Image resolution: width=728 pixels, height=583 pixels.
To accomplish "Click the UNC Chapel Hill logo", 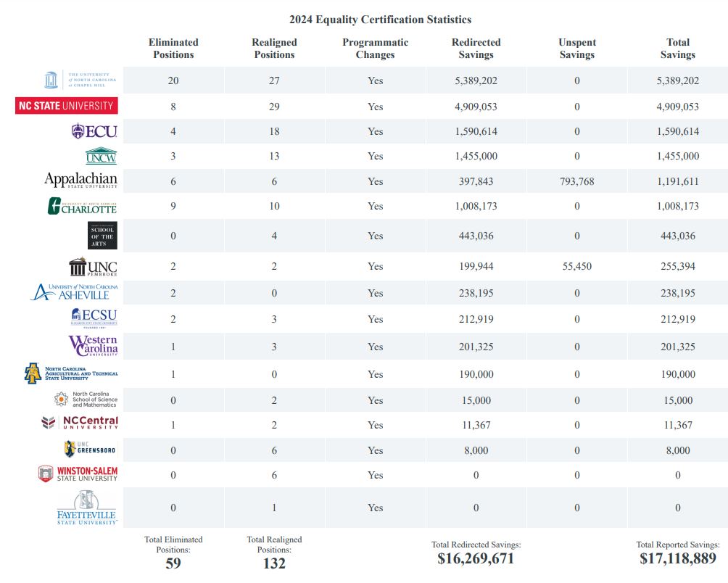I will click(80, 80).
